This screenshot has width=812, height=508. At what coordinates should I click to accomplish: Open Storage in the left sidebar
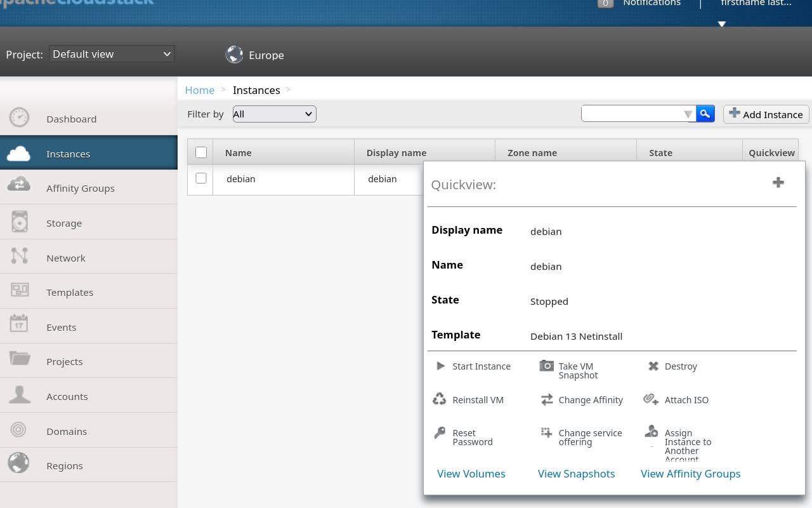[64, 223]
